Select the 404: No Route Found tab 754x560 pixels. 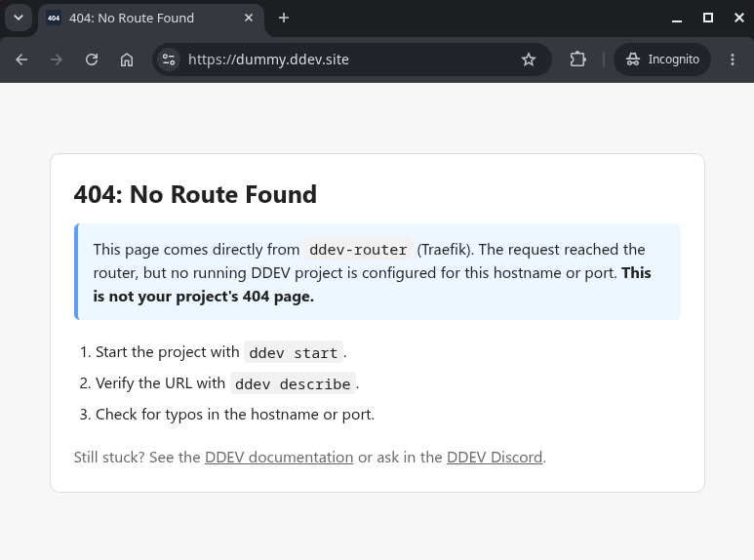click(x=151, y=19)
